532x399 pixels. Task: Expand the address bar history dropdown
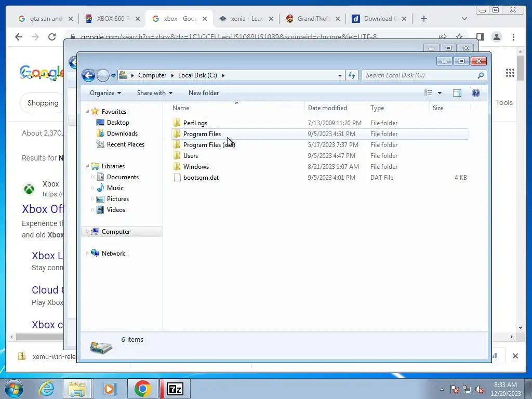click(340, 76)
